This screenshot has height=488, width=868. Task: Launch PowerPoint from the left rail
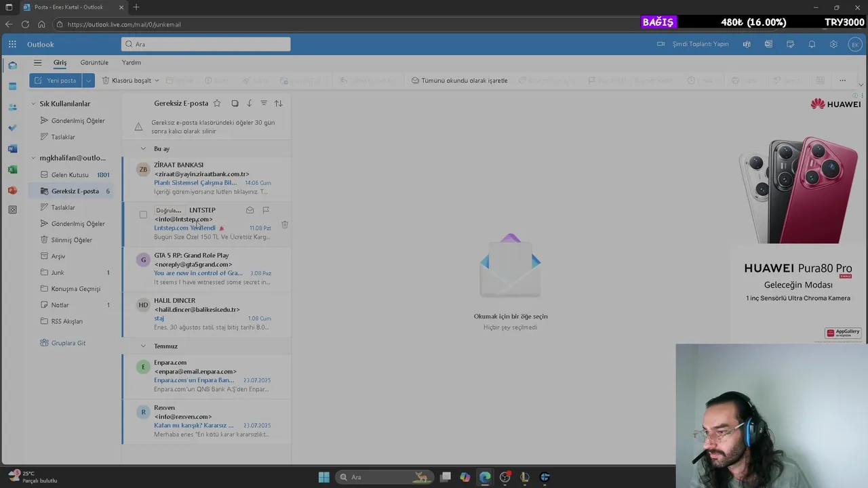click(12, 190)
